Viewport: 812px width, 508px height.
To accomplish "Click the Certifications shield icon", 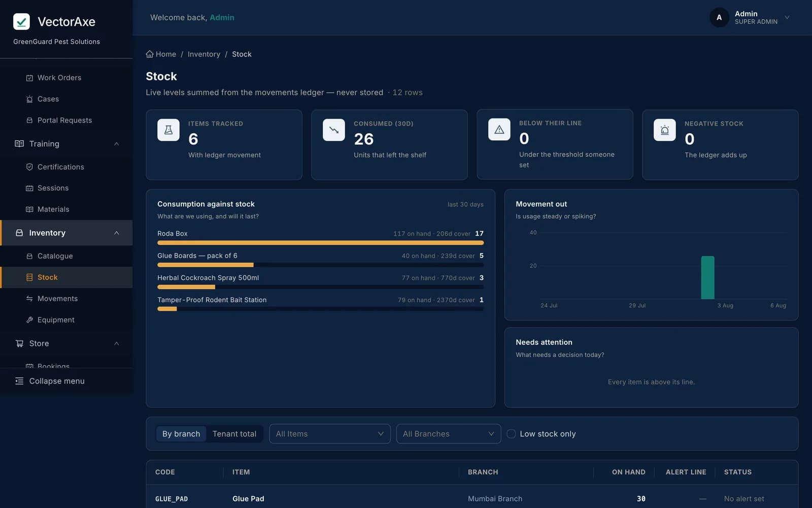I will click(x=29, y=167).
